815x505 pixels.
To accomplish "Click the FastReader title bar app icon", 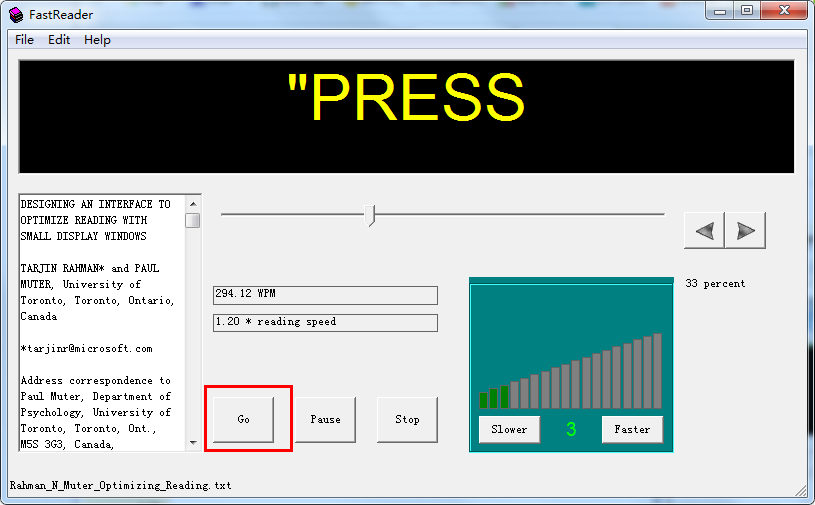I will click(x=16, y=14).
